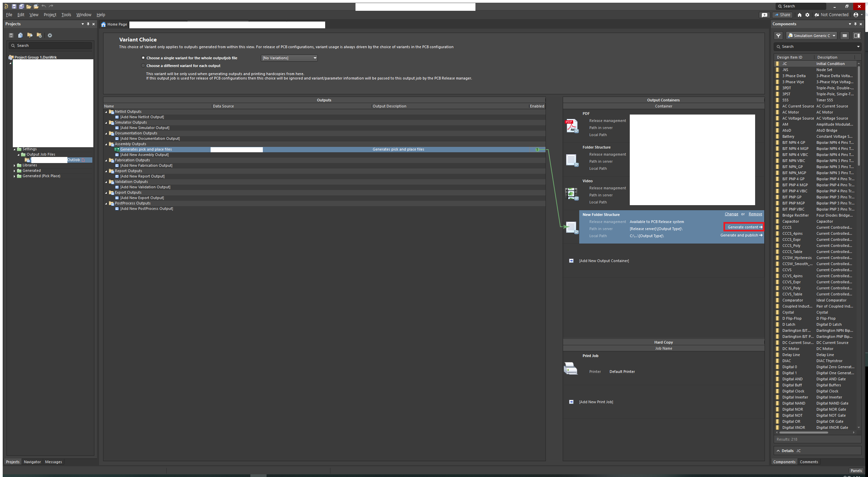Select 'Choose a different variant for each output'
This screenshot has width=868, height=477.
[143, 66]
